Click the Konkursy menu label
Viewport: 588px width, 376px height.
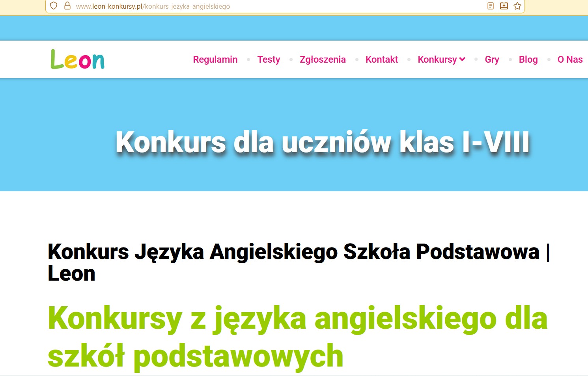point(437,60)
